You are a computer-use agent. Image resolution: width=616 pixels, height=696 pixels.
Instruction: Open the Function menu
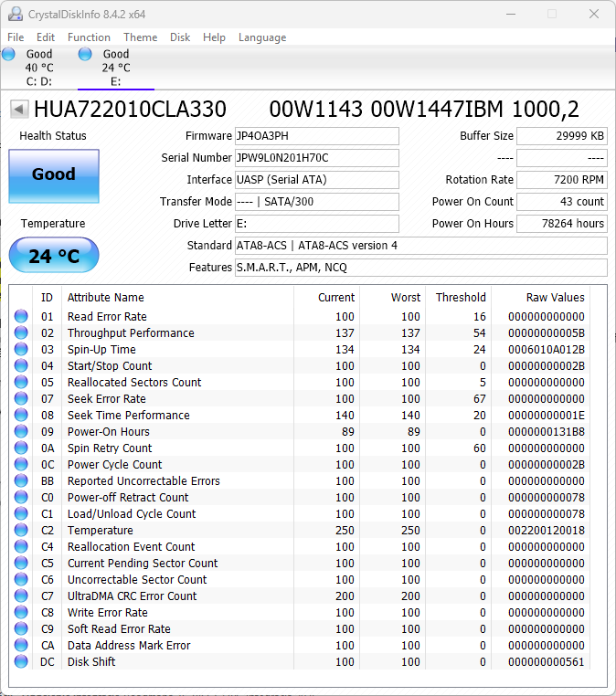click(89, 37)
